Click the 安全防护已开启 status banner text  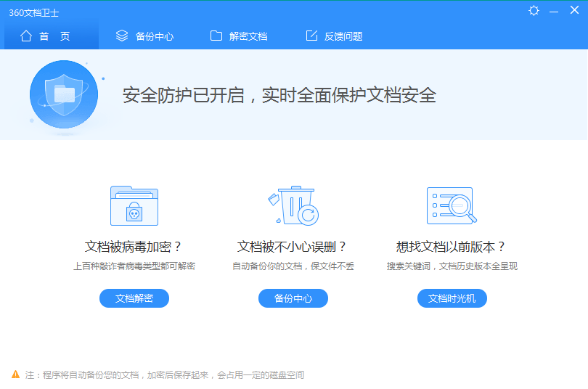(x=279, y=95)
